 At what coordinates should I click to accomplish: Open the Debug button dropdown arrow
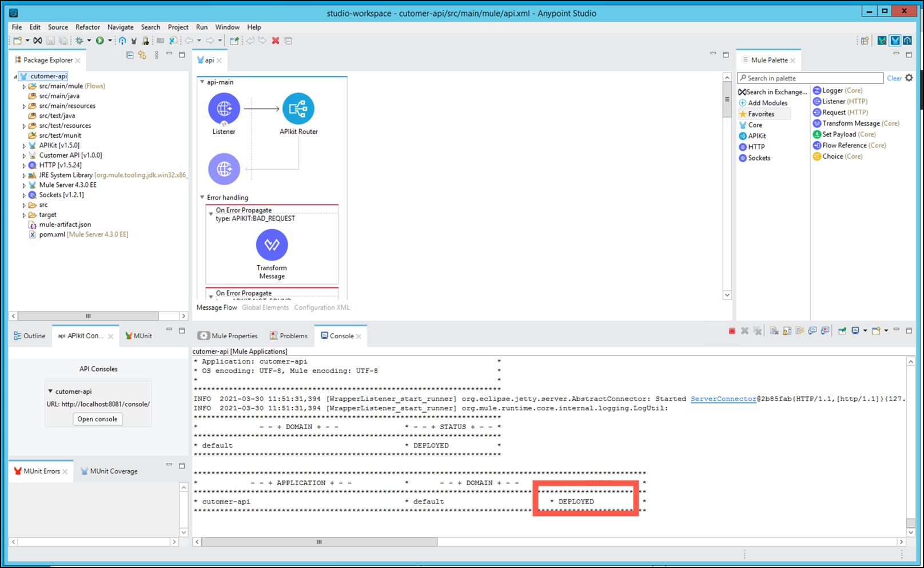(89, 41)
